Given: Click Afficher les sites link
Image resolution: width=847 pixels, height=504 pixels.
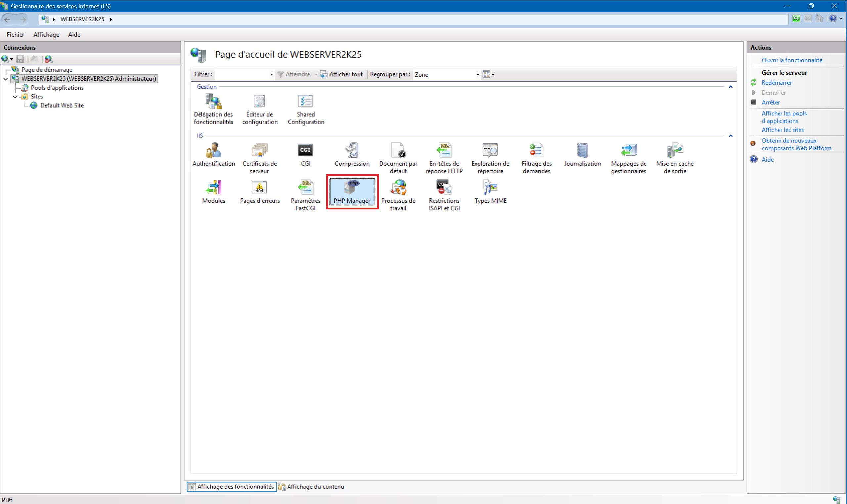Looking at the screenshot, I should coord(782,130).
